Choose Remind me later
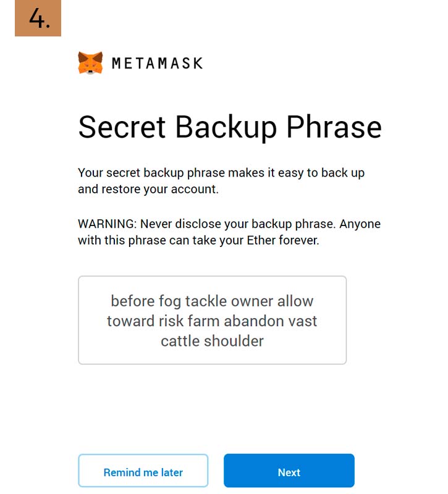Screen dimensions: 448x494 point(143,471)
